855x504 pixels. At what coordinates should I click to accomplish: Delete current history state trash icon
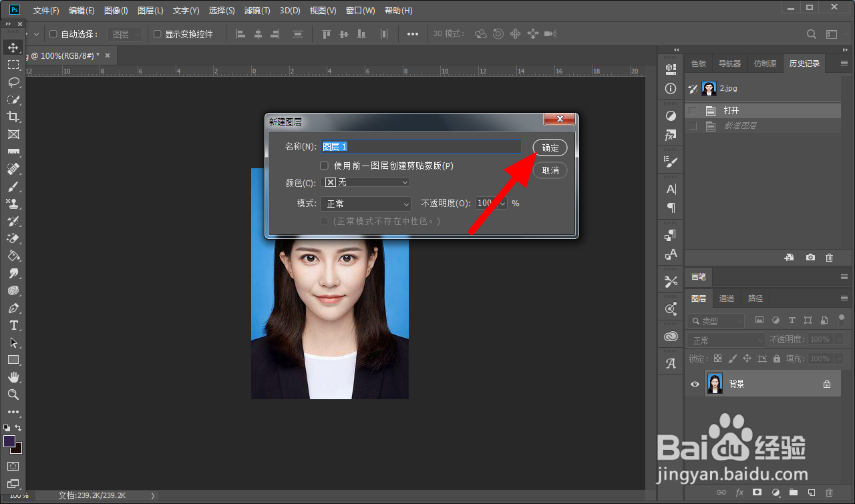829,257
